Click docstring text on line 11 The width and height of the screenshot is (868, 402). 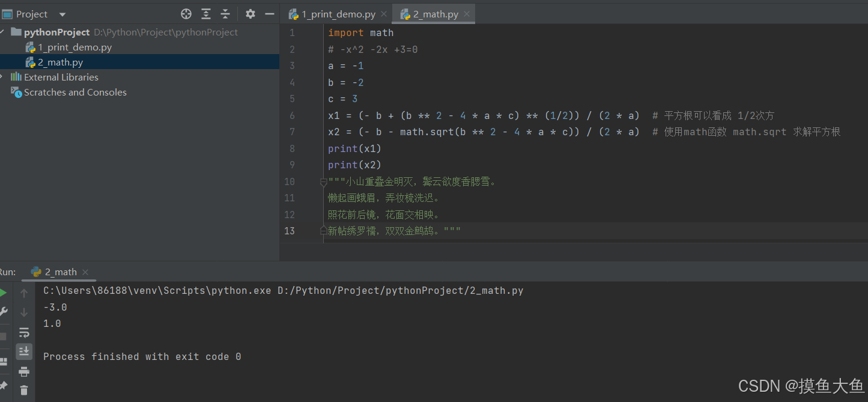pos(384,198)
